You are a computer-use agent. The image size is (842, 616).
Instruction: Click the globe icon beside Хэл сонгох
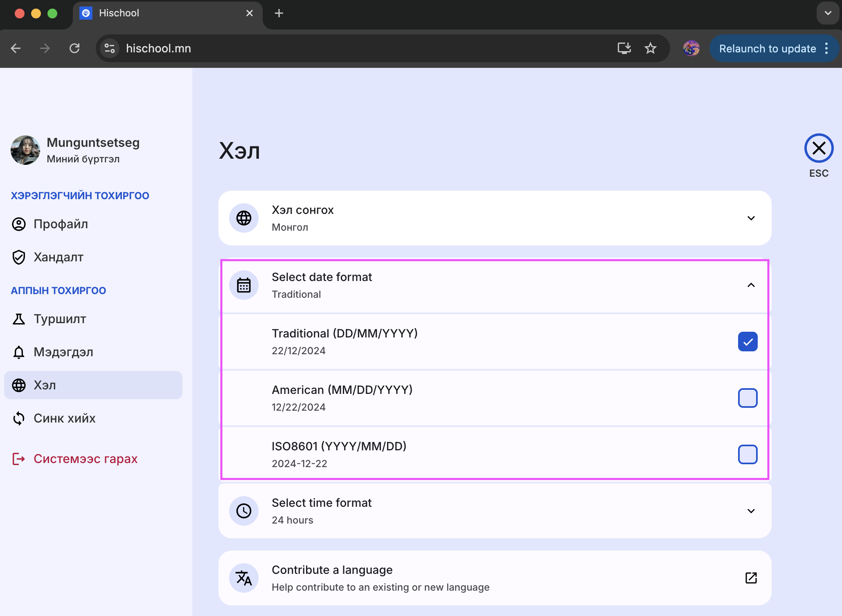point(244,218)
